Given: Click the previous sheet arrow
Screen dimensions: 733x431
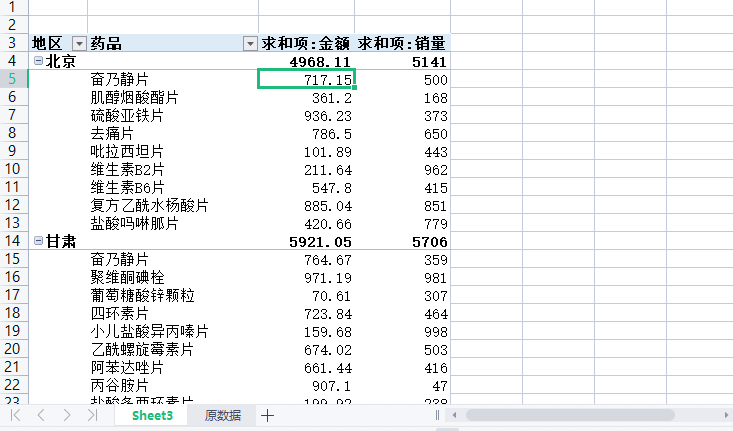Looking at the screenshot, I should pos(41,415).
